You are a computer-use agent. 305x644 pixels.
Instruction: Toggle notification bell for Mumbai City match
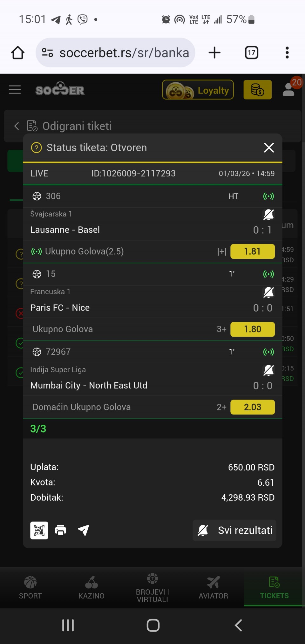pos(268,370)
